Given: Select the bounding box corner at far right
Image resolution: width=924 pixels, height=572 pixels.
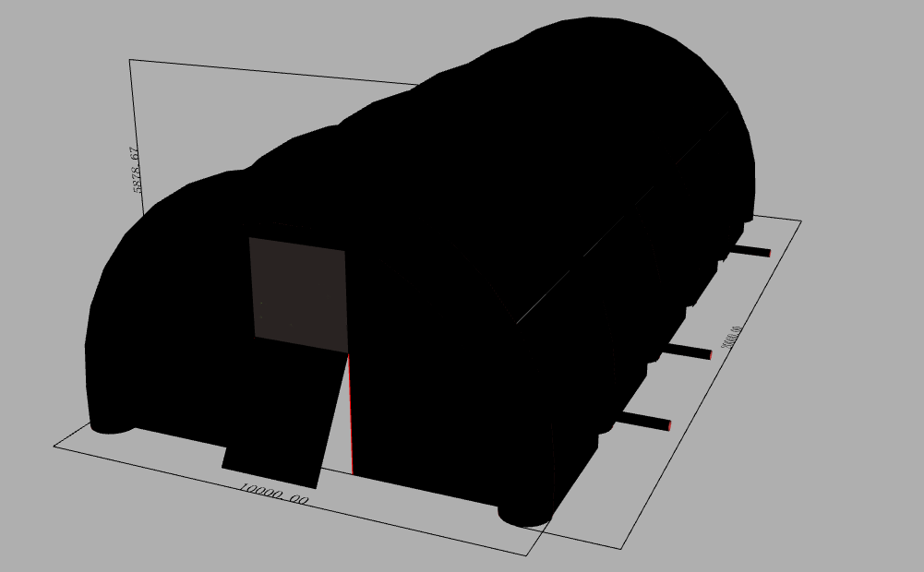Looking at the screenshot, I should coord(801,221).
